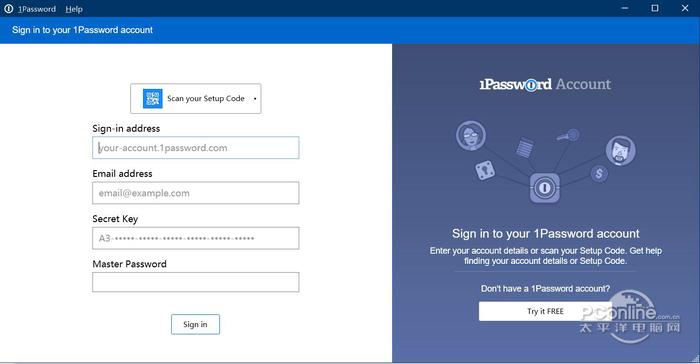Screen dimensions: 700x364
Task: Maximize the 1Password window
Action: click(x=655, y=8)
